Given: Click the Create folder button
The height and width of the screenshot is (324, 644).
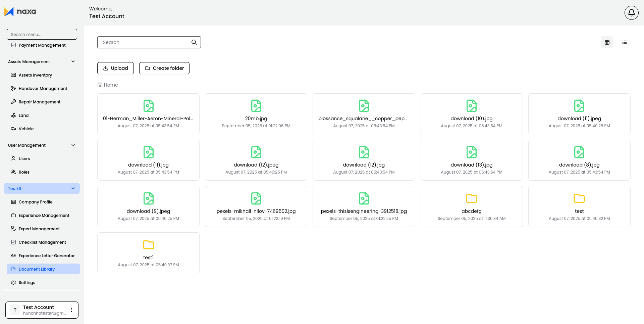Looking at the screenshot, I should [164, 68].
